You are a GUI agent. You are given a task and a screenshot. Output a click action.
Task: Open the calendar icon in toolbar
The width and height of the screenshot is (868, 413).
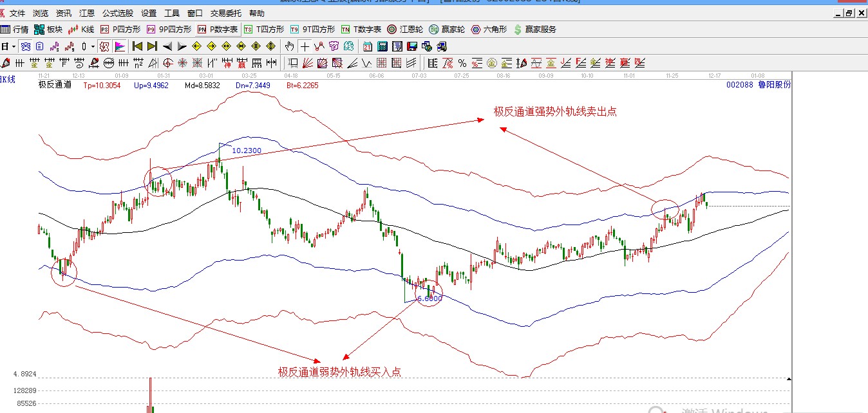point(368,46)
